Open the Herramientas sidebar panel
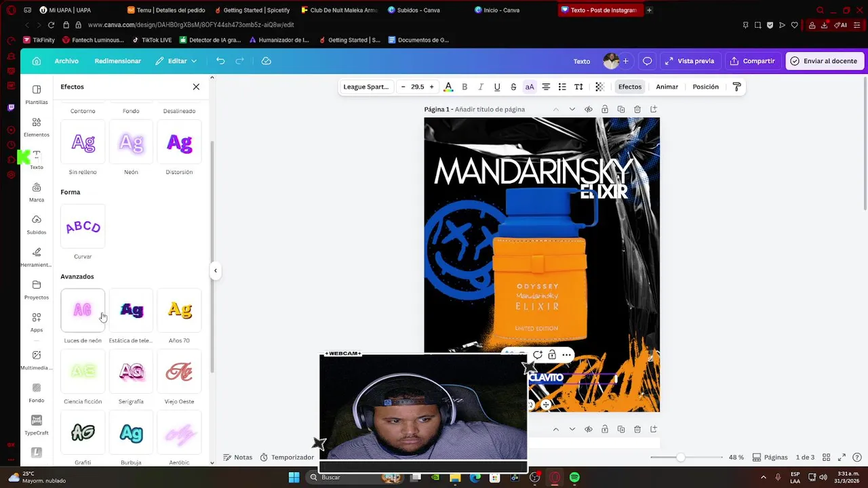Image resolution: width=868 pixels, height=488 pixels. pyautogui.click(x=37, y=257)
